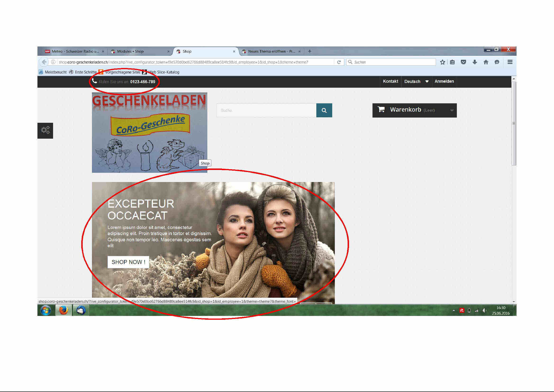Click the Suche shop search field
Screen dimensions: 554x392
(x=266, y=110)
